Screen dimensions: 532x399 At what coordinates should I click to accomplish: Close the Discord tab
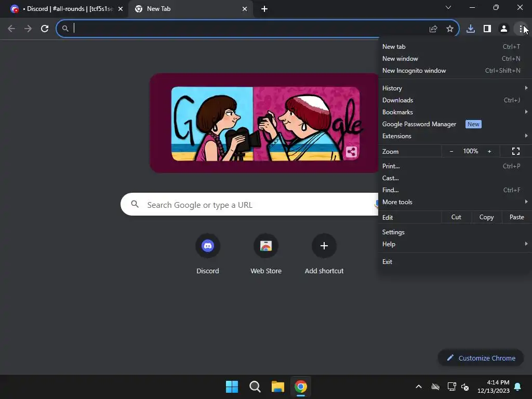120,9
